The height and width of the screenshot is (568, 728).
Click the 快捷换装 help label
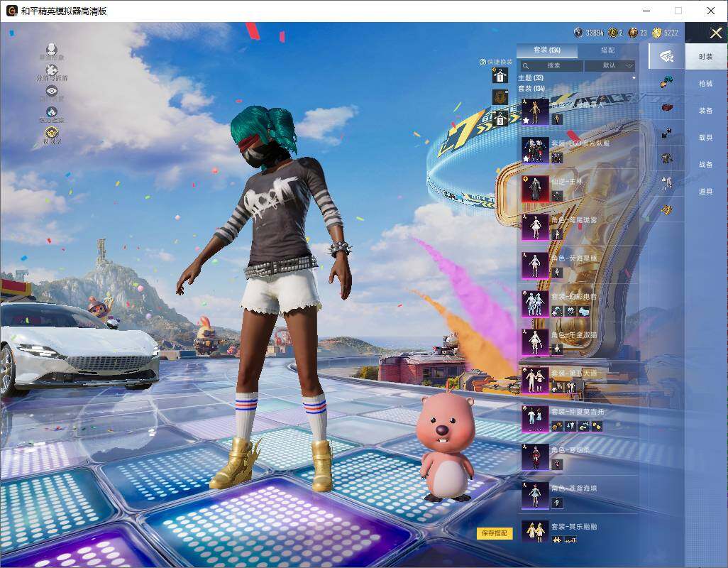click(496, 62)
